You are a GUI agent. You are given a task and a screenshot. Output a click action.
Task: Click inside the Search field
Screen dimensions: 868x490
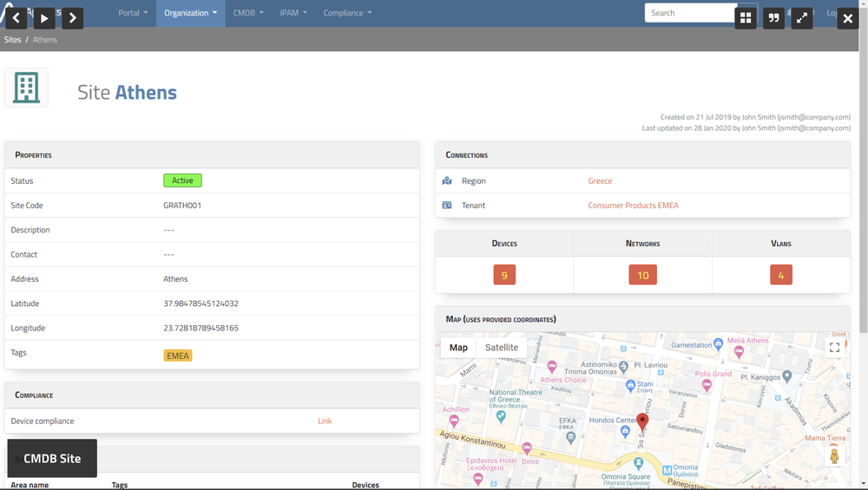coord(690,13)
